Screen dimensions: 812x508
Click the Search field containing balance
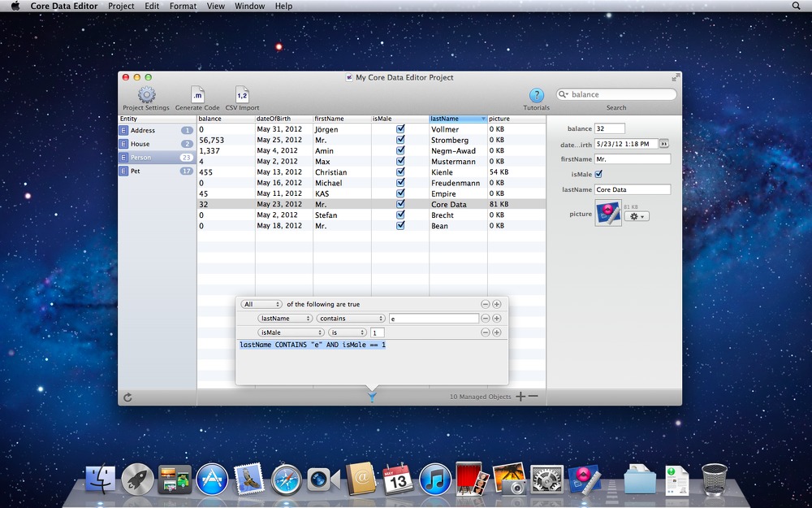(616, 94)
